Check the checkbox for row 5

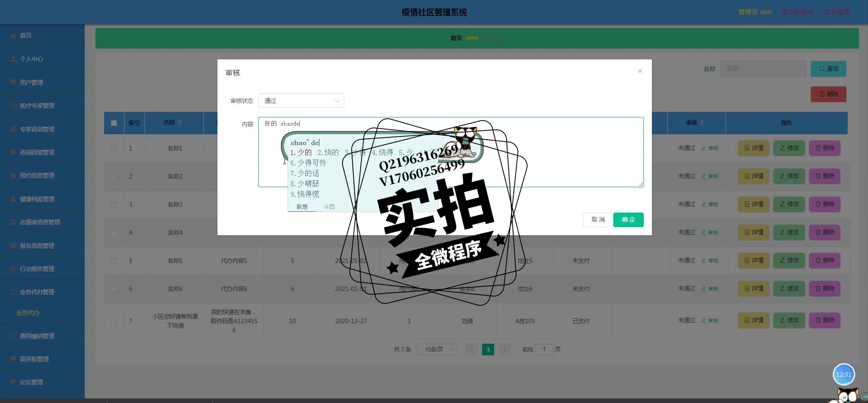click(x=114, y=261)
